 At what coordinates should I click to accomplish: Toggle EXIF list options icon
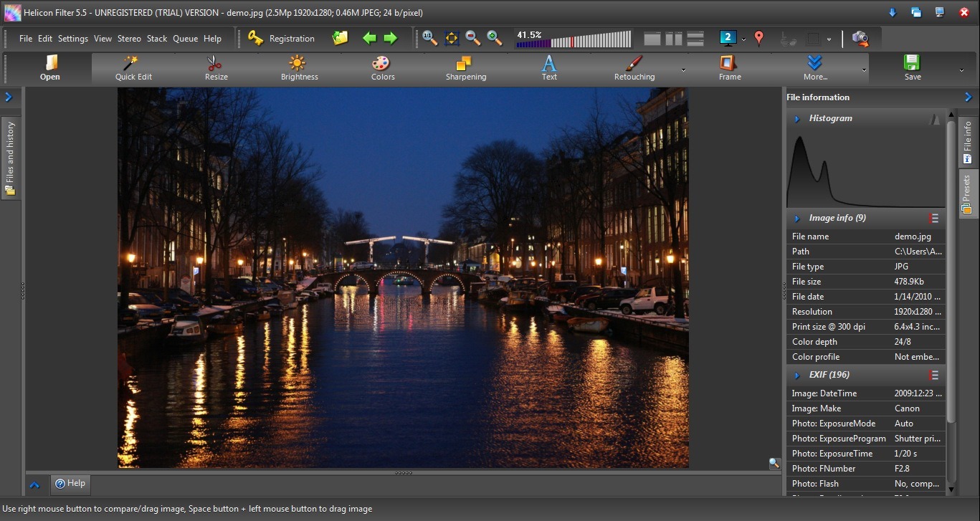coord(933,375)
